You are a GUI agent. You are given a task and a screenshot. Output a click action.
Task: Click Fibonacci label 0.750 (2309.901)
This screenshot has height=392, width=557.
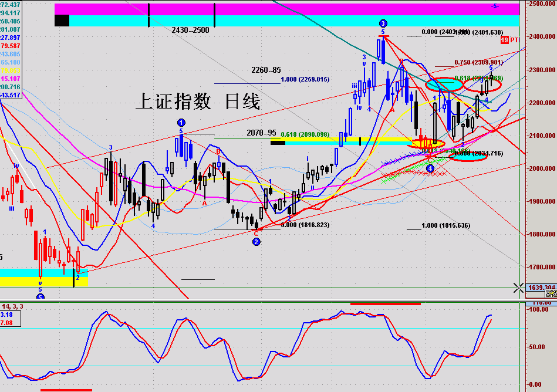(x=478, y=62)
